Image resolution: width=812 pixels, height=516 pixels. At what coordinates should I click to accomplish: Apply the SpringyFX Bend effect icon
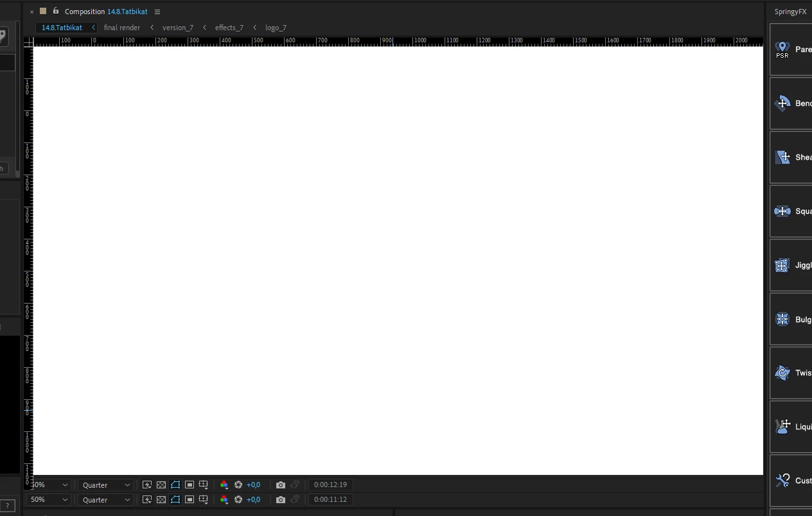point(782,103)
